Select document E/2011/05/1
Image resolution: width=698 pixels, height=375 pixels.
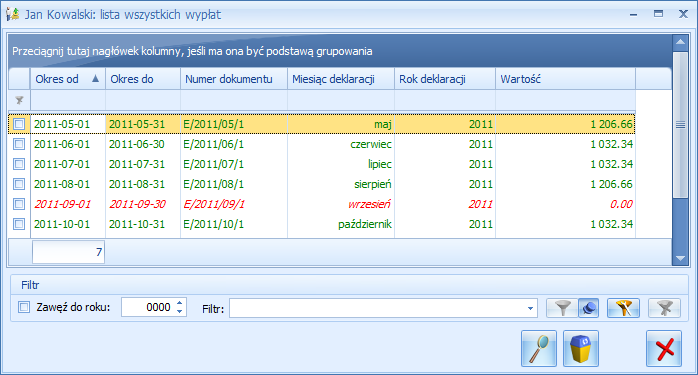click(x=214, y=124)
